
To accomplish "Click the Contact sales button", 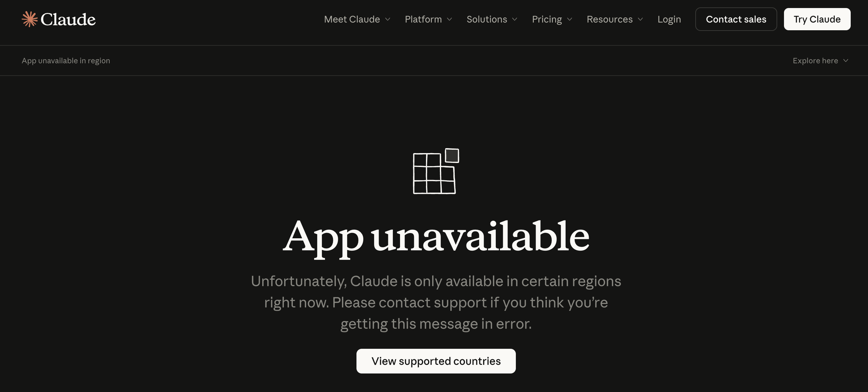I will coord(736,19).
